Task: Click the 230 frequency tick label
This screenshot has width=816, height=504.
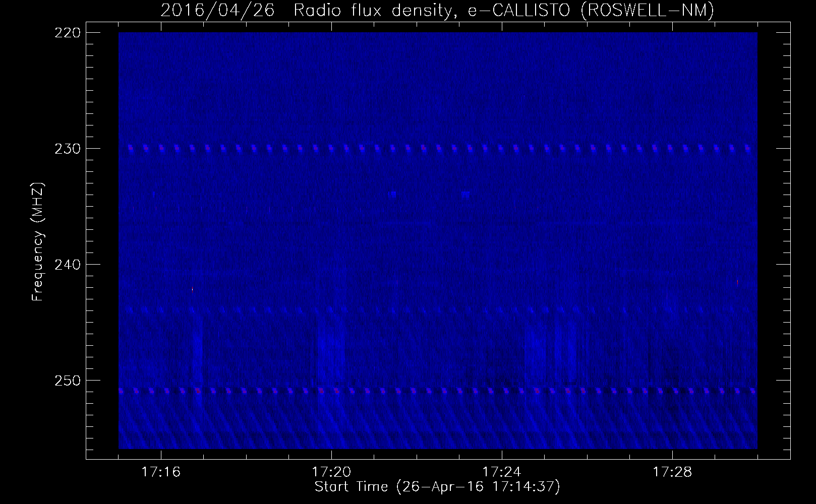Action: coord(67,149)
